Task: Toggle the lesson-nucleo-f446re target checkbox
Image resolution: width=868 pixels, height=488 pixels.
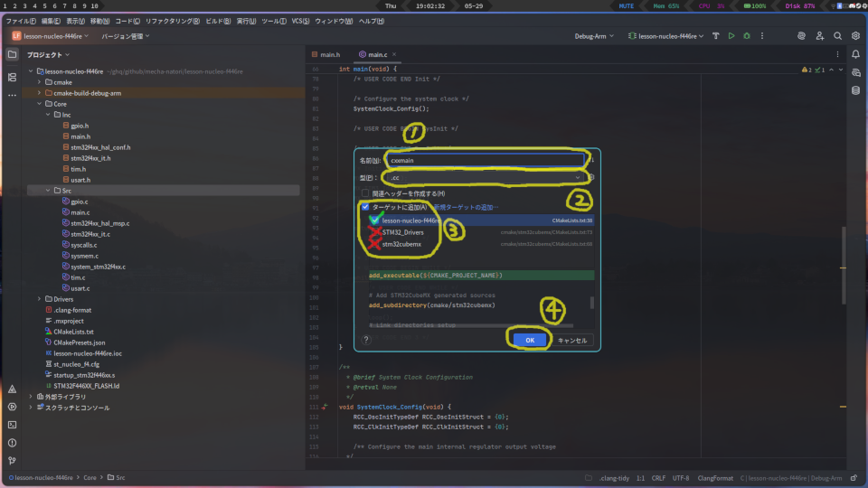Action: [x=374, y=221]
